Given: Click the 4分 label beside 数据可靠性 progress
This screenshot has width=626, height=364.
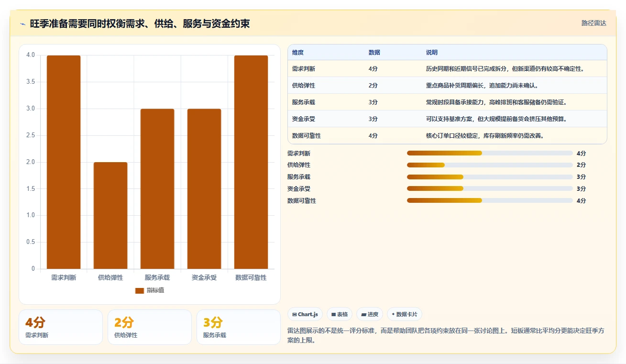Looking at the screenshot, I should click(x=581, y=201).
